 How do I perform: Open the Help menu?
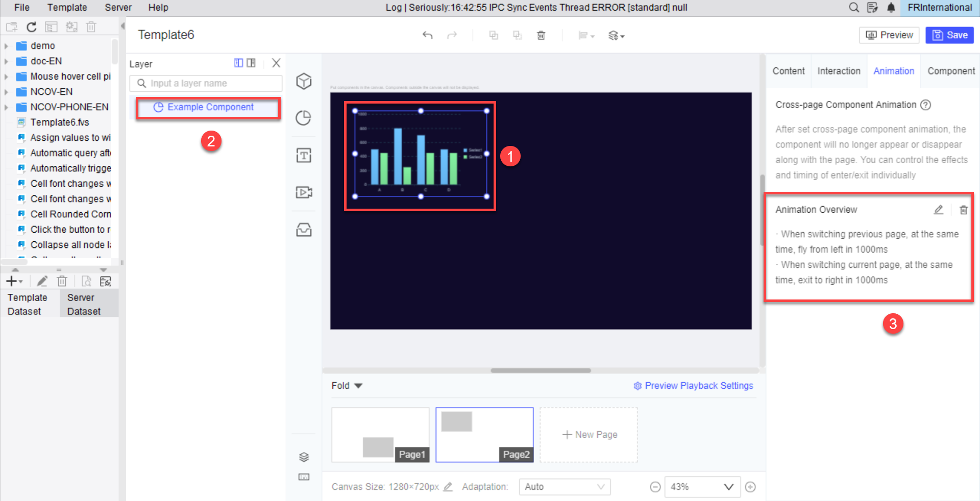(158, 8)
